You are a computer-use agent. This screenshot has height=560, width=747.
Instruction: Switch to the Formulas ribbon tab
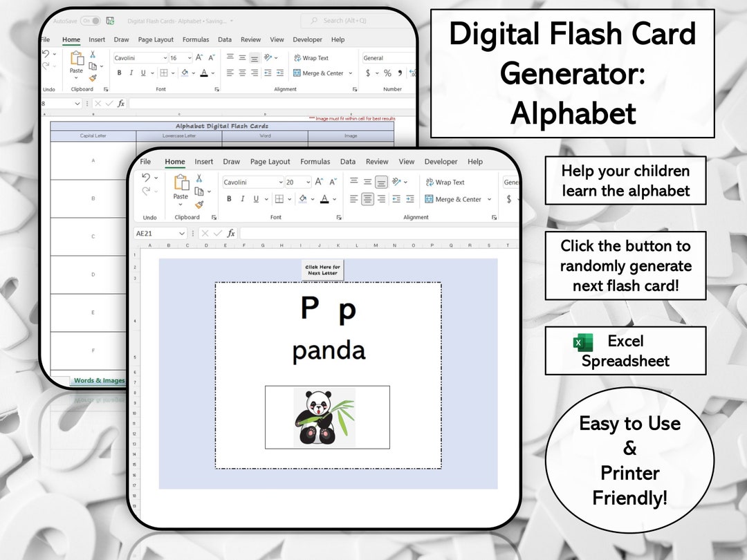pos(315,162)
